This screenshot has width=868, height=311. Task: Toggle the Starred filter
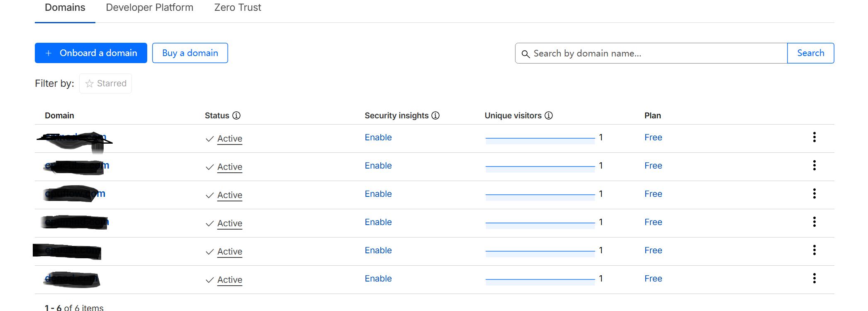pyautogui.click(x=106, y=83)
